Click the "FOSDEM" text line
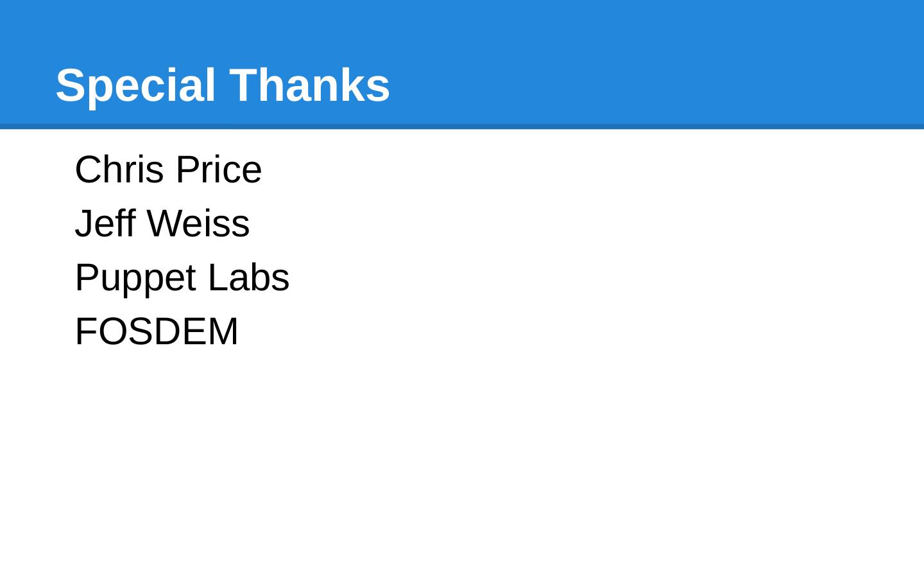924x578 pixels. point(157,331)
